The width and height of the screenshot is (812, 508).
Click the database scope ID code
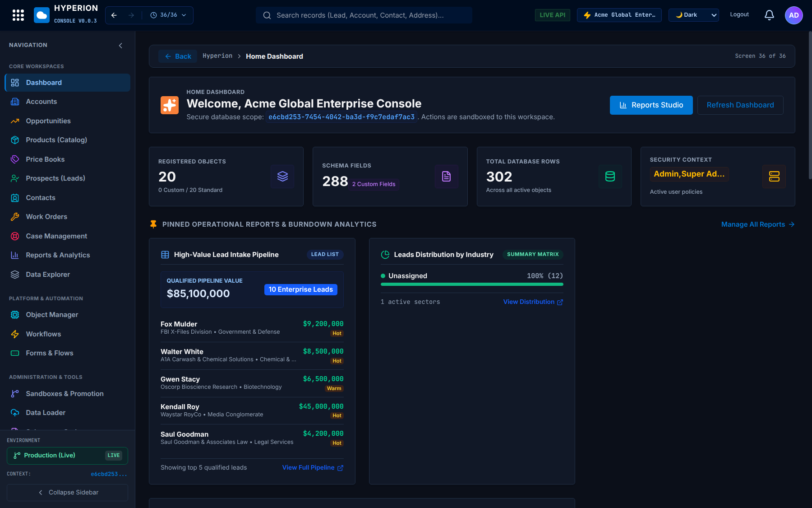coord(341,117)
